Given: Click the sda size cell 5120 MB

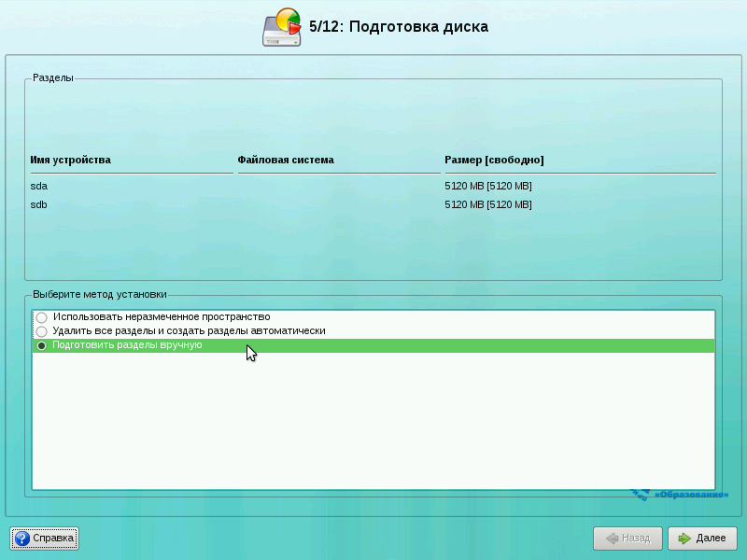Looking at the screenshot, I should pyautogui.click(x=488, y=186).
